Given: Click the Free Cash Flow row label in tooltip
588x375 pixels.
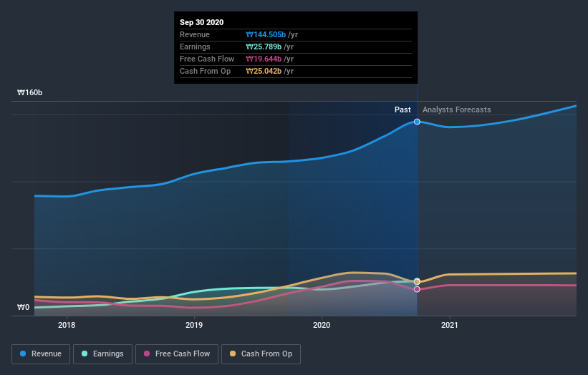Looking at the screenshot, I should [x=207, y=59].
